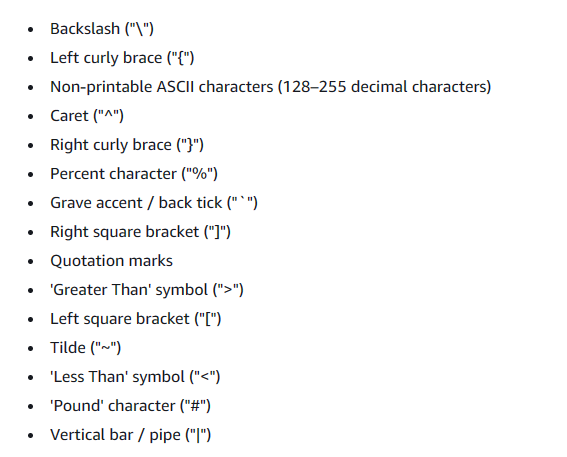Select the Left curly brace entry

(x=122, y=58)
